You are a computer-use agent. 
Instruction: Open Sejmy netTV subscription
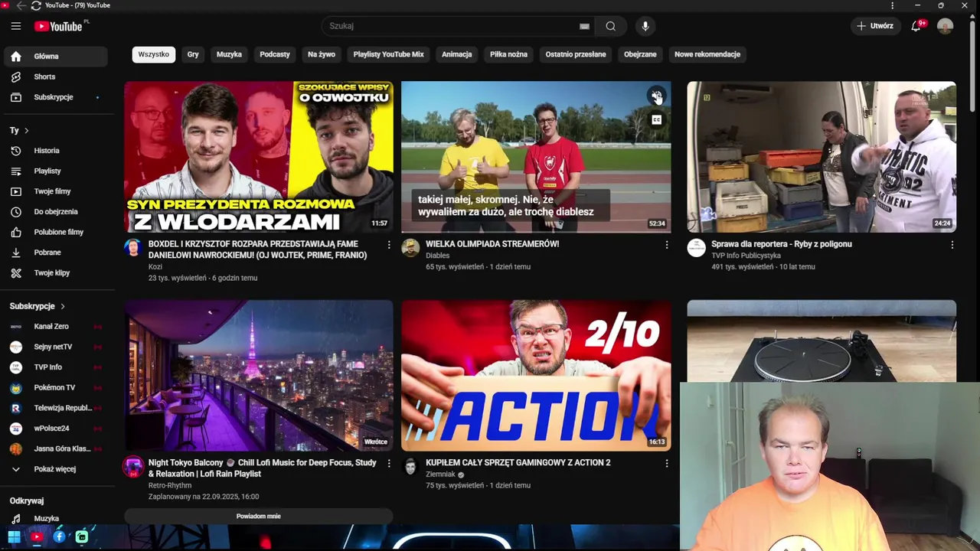(x=55, y=347)
